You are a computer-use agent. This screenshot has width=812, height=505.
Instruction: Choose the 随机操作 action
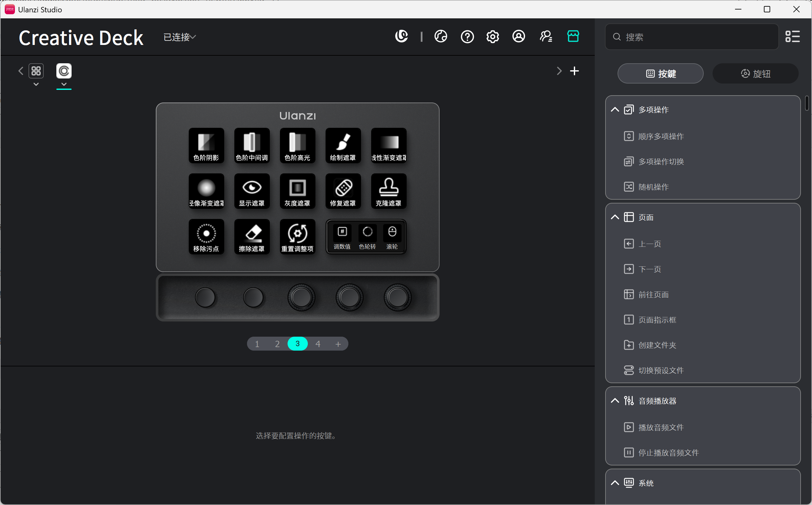646,187
